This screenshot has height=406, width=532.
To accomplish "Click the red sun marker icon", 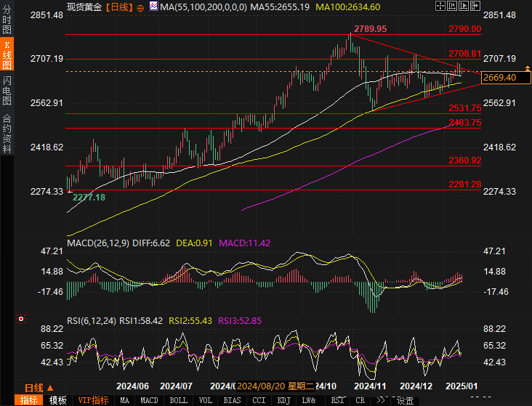I will [x=21, y=318].
